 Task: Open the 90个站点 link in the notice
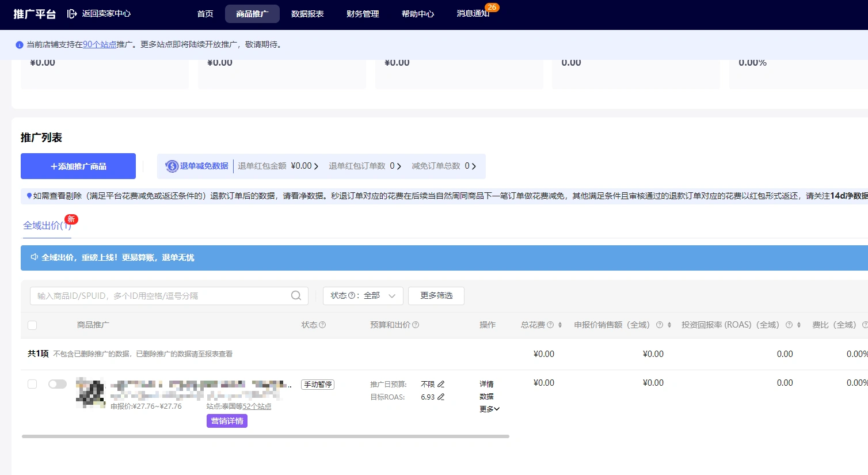pos(100,44)
